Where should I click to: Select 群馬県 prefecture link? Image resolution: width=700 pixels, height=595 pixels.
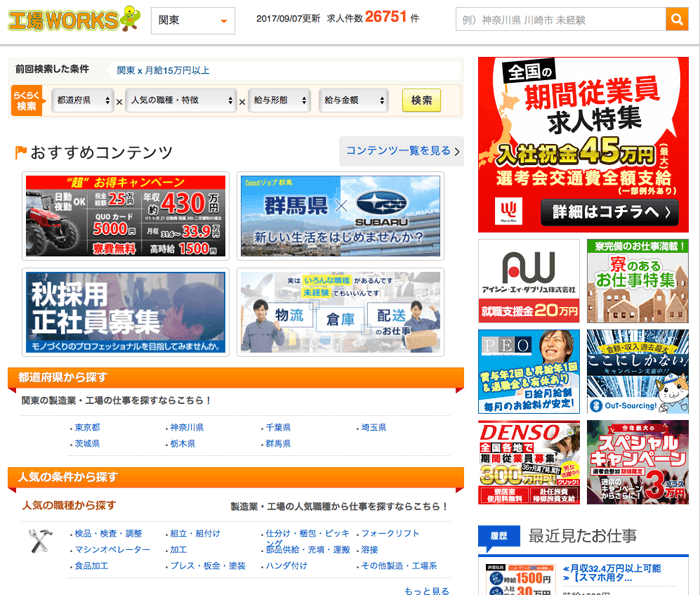pos(278,444)
